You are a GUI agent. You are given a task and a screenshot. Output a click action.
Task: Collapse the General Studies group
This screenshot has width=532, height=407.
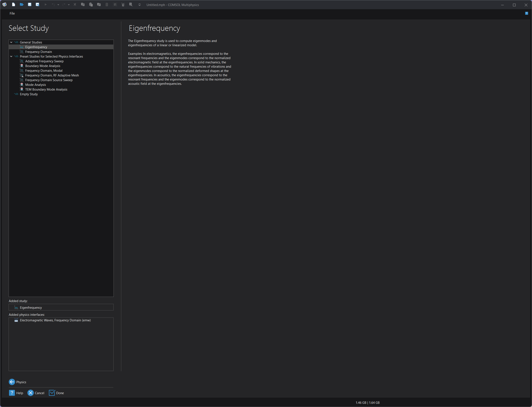pyautogui.click(x=11, y=42)
